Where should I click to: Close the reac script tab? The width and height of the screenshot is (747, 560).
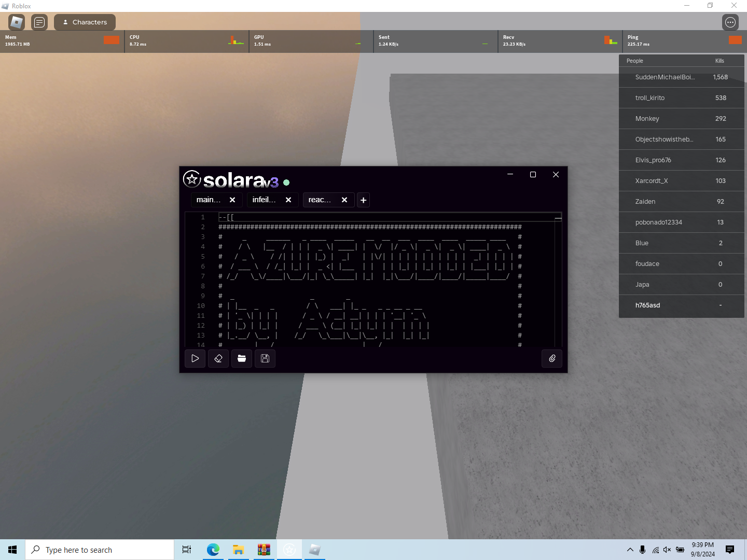[344, 200]
